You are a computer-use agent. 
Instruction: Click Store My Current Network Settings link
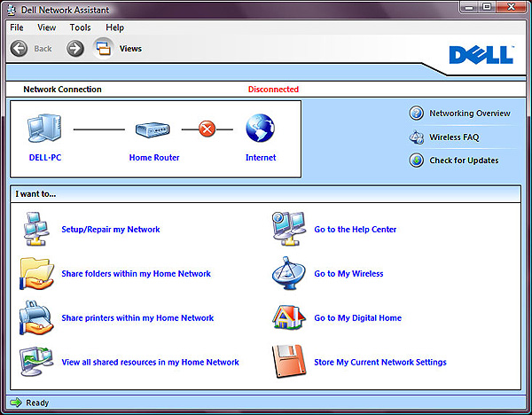[x=380, y=362]
